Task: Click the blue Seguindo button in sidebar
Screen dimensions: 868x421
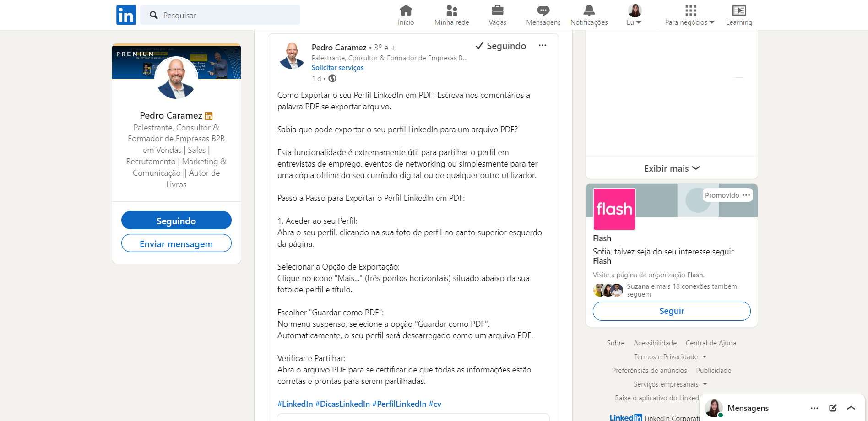Action: [176, 221]
